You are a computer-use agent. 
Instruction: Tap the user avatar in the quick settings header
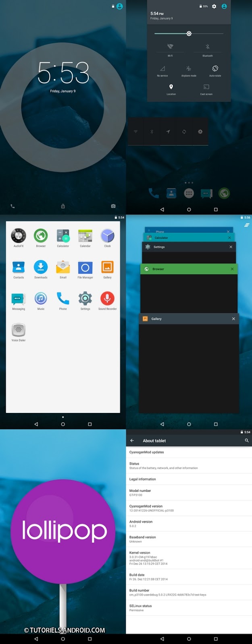[x=224, y=6]
